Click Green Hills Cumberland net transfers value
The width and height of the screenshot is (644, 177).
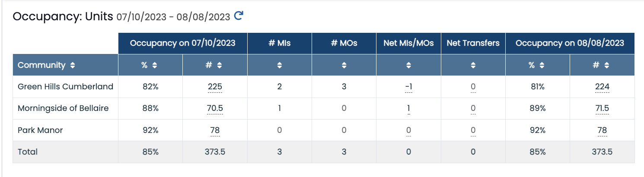tap(473, 87)
